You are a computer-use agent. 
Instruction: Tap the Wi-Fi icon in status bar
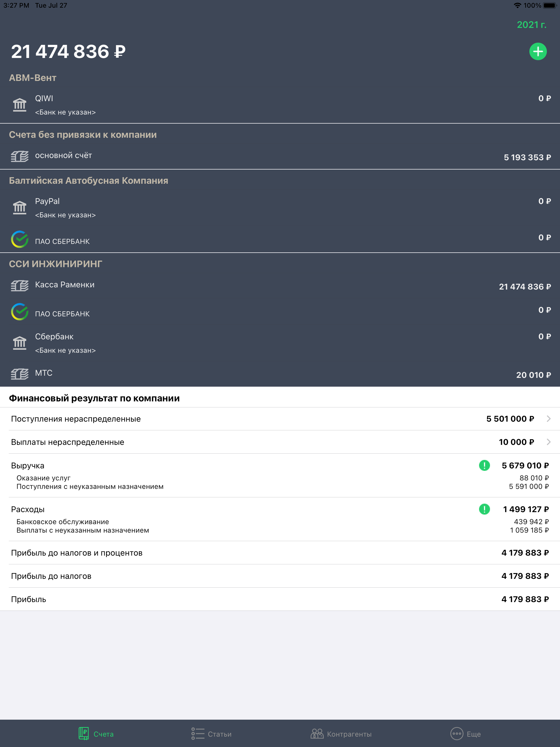517,5
